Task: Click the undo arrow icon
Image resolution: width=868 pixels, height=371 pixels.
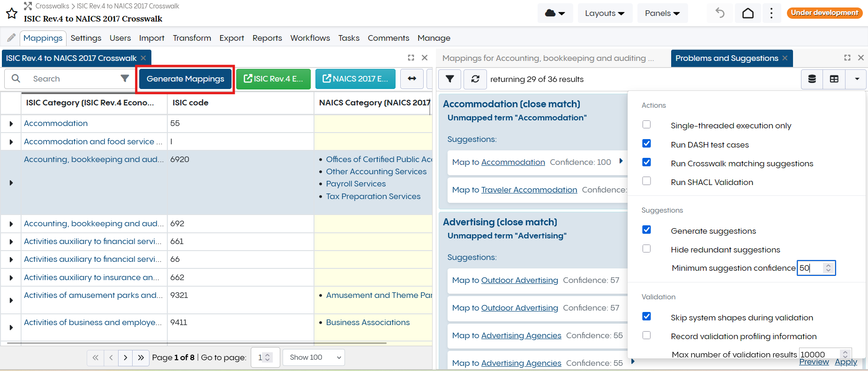Action: point(720,13)
